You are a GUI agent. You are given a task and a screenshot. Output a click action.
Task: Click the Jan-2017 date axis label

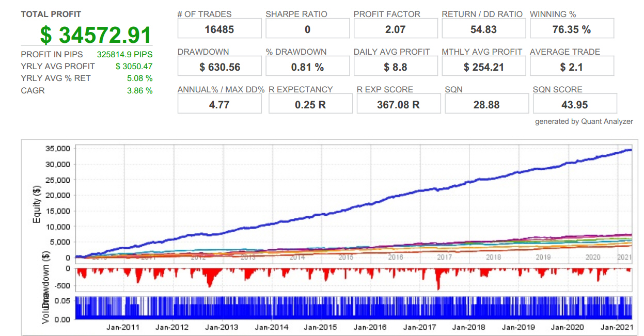(420, 327)
